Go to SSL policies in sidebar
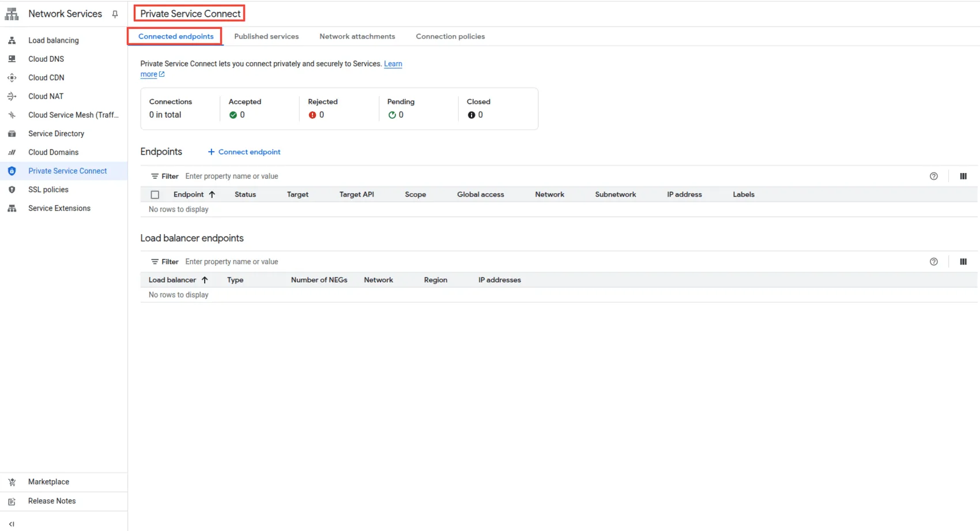 point(48,190)
